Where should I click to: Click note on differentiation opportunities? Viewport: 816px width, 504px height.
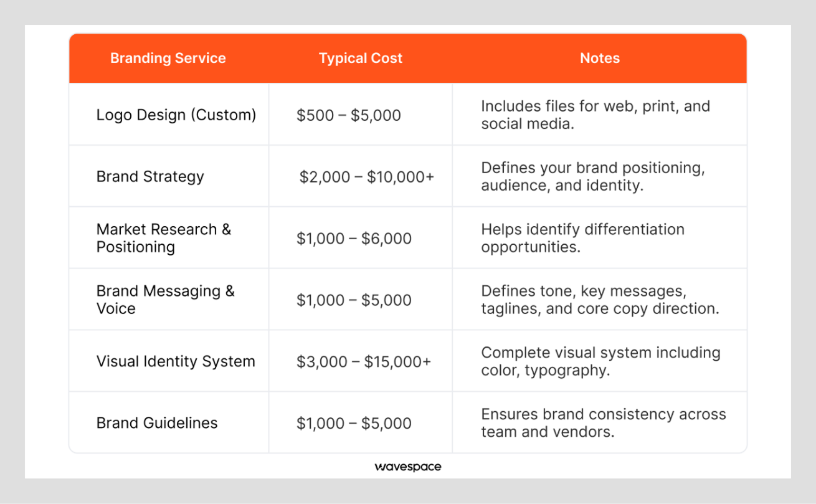(x=582, y=238)
